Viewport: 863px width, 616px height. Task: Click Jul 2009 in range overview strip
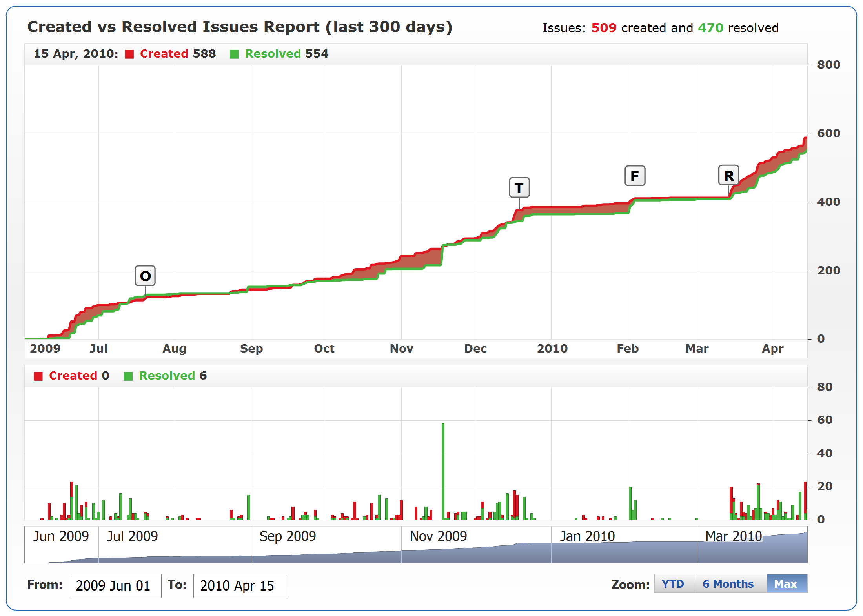[132, 536]
